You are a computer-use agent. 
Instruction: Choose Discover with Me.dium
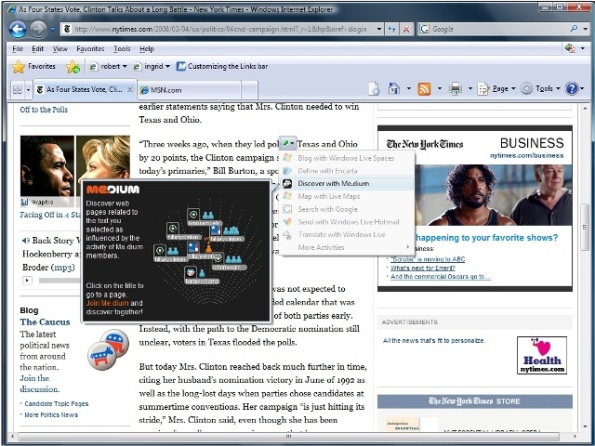[x=346, y=183]
